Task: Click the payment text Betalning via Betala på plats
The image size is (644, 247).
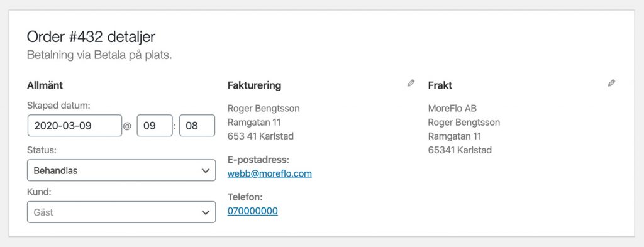Action: tap(99, 55)
